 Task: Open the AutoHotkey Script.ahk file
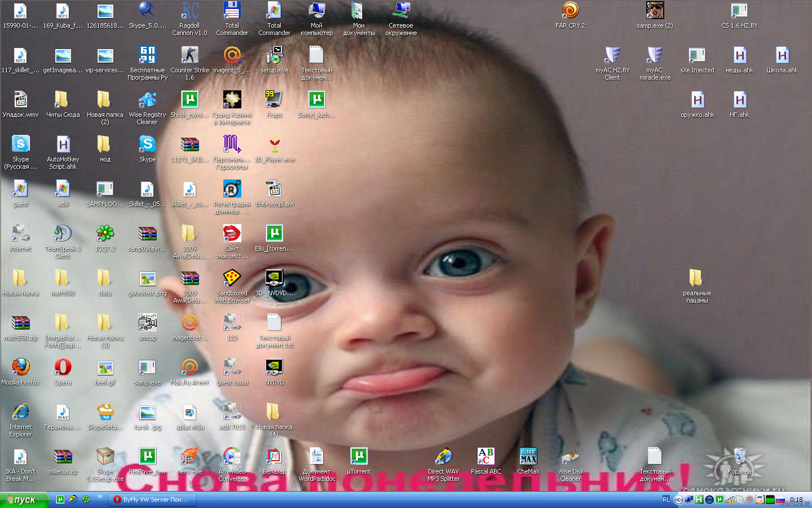click(x=63, y=152)
